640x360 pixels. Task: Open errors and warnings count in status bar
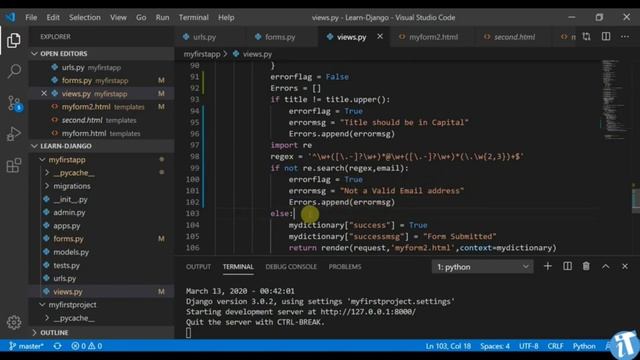click(87, 346)
